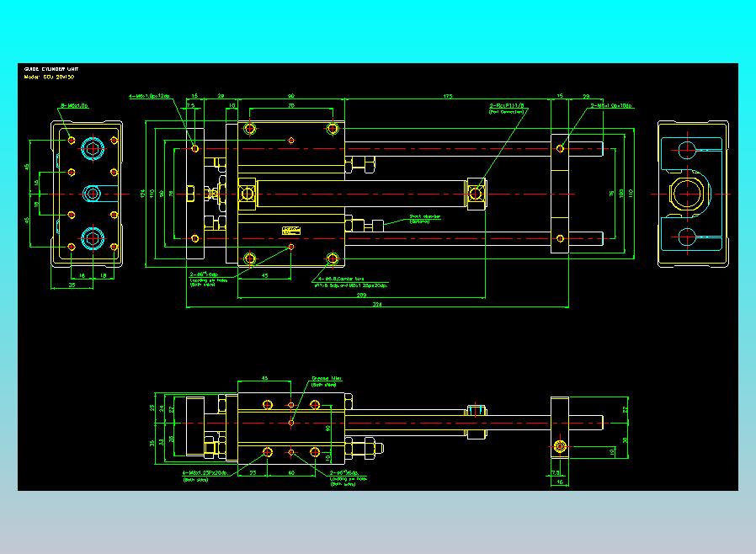Select the '2-M6x1.0px10dp' callout near right plate
756x554 pixels.
click(612, 105)
